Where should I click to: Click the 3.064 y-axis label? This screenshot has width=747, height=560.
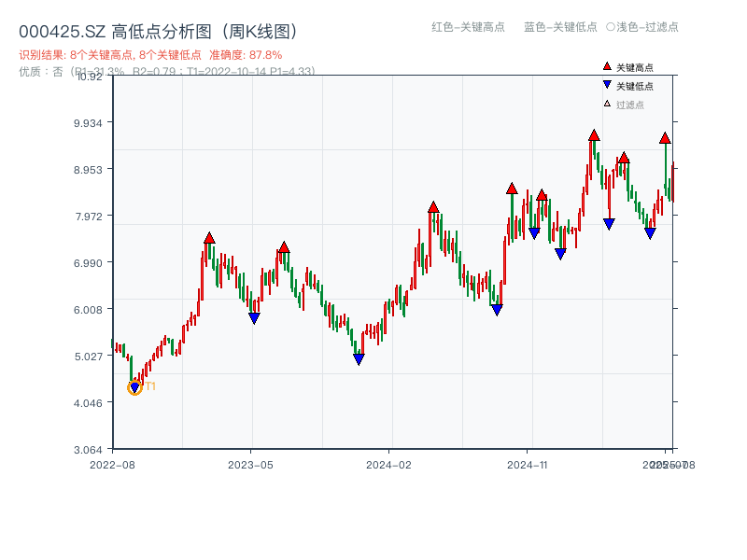88,450
